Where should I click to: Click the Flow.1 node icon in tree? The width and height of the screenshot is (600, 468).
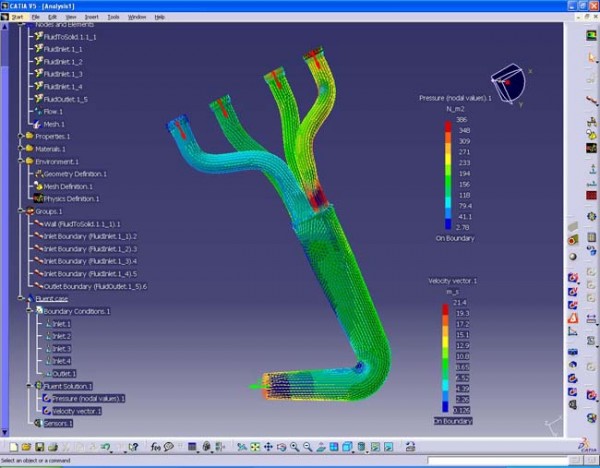pyautogui.click(x=38, y=111)
